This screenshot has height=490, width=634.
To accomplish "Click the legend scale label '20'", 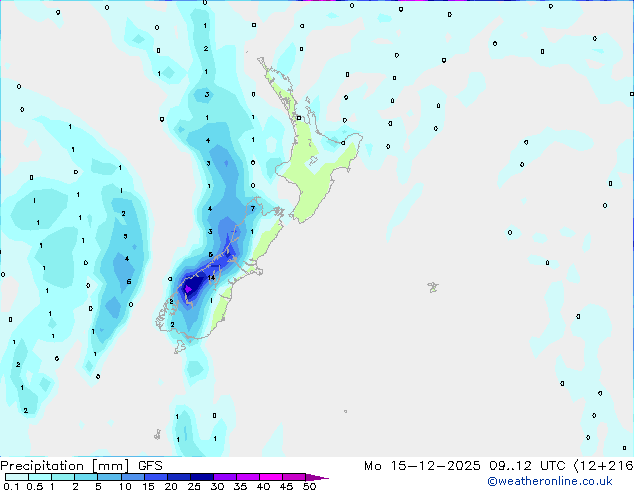I will coord(171,486).
